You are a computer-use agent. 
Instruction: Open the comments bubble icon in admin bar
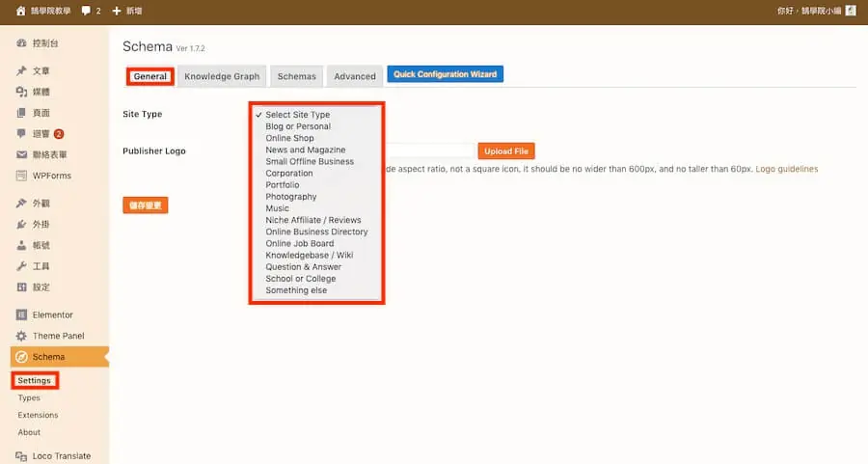(86, 11)
